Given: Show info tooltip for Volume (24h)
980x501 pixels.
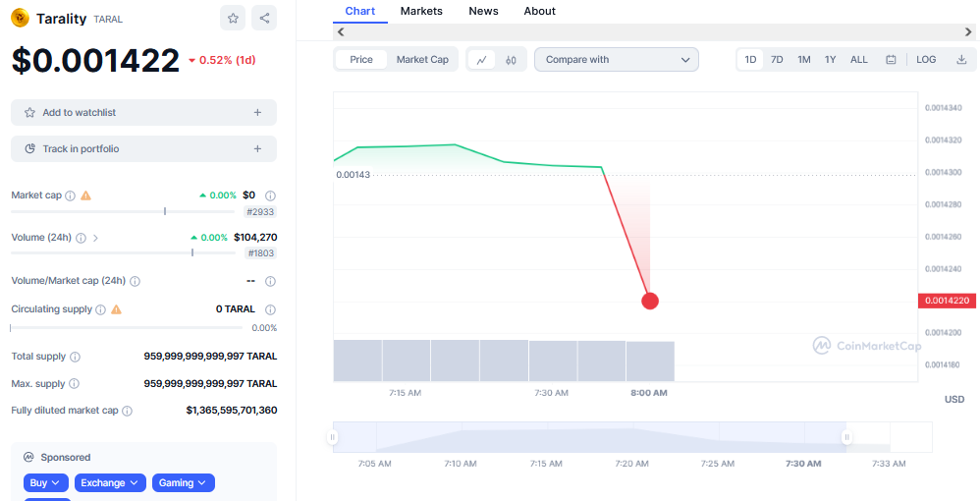Looking at the screenshot, I should point(81,238).
